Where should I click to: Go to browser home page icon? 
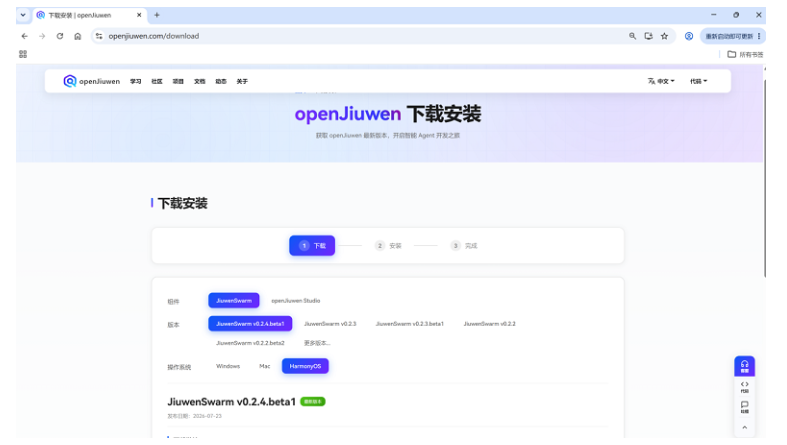tap(77, 36)
